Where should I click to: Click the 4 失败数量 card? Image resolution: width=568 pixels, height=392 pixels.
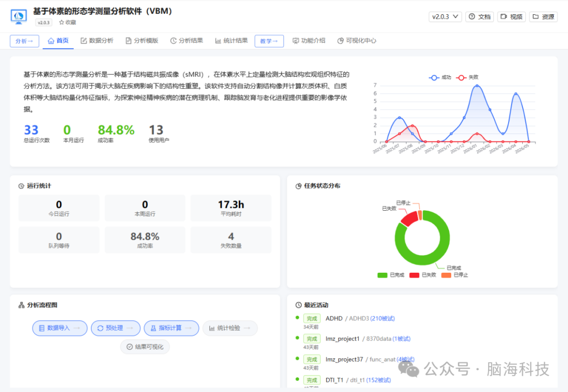click(231, 240)
